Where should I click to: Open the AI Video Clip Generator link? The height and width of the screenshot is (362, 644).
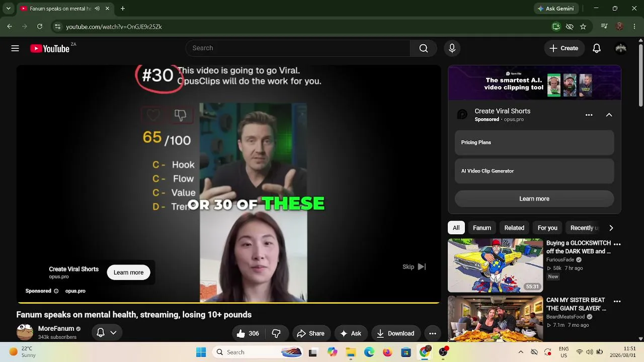[534, 171]
